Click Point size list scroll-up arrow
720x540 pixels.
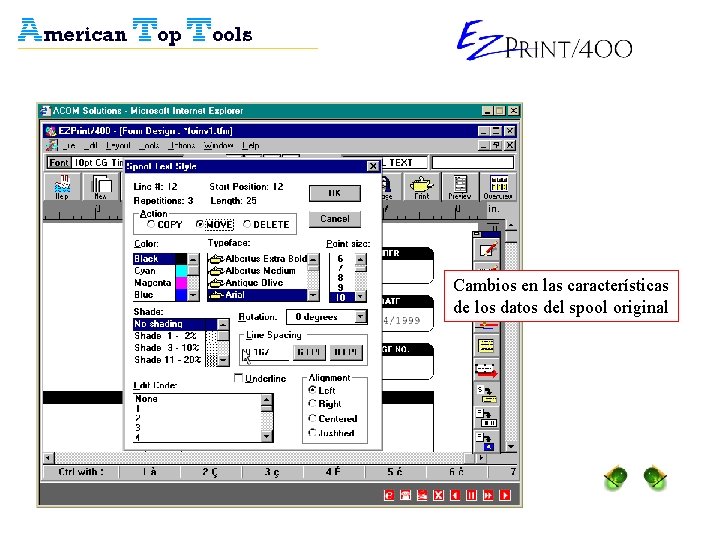[x=360, y=259]
